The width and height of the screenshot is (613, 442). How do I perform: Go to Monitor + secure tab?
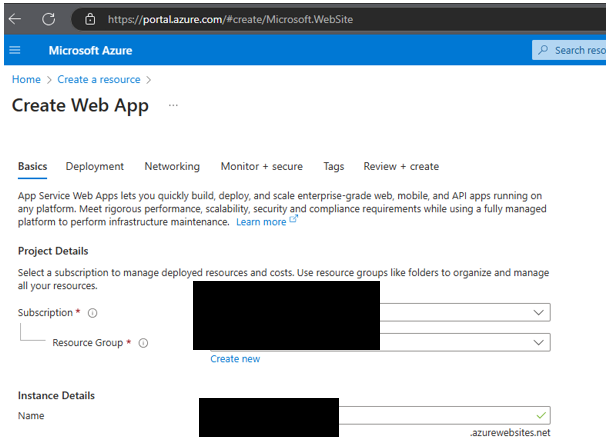[262, 166]
